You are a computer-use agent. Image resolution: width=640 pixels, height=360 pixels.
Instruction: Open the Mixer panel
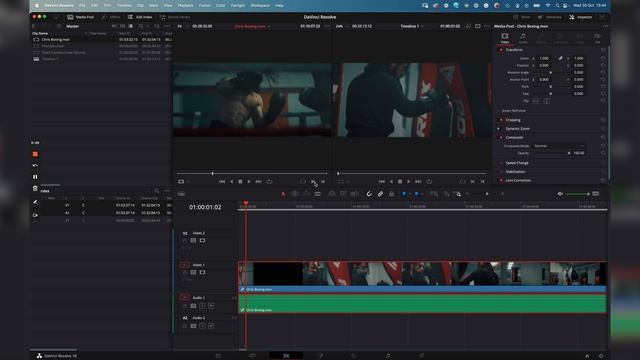click(x=522, y=17)
